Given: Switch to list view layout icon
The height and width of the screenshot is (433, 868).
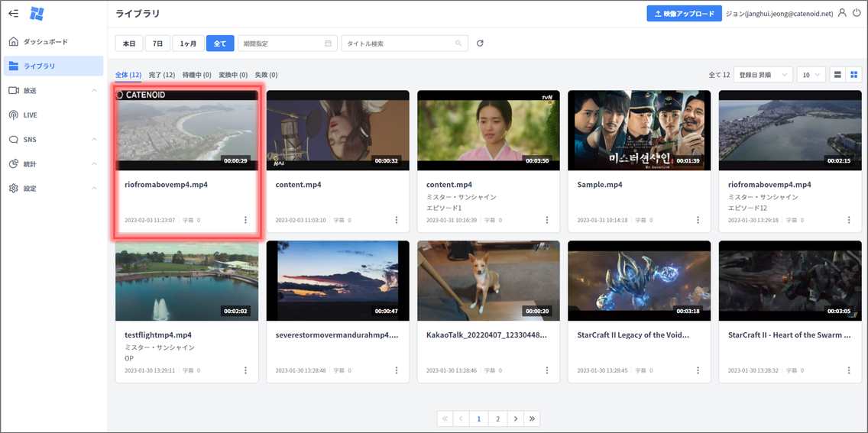Looking at the screenshot, I should (x=837, y=75).
